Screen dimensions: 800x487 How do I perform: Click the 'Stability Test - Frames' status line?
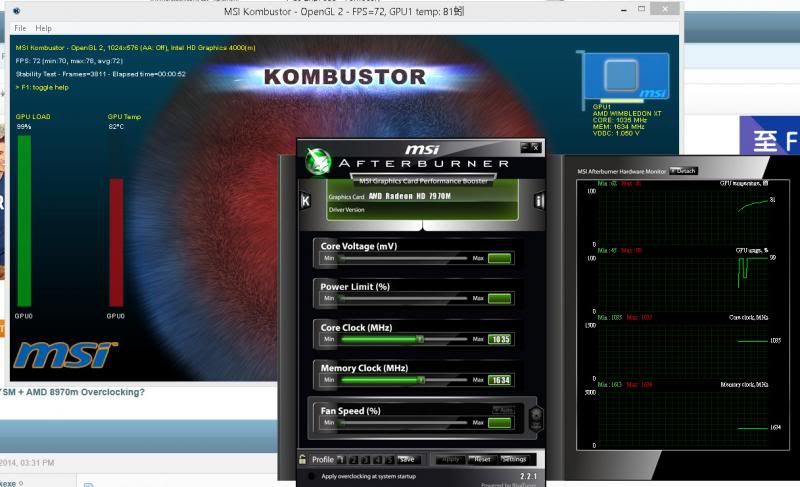click(101, 74)
